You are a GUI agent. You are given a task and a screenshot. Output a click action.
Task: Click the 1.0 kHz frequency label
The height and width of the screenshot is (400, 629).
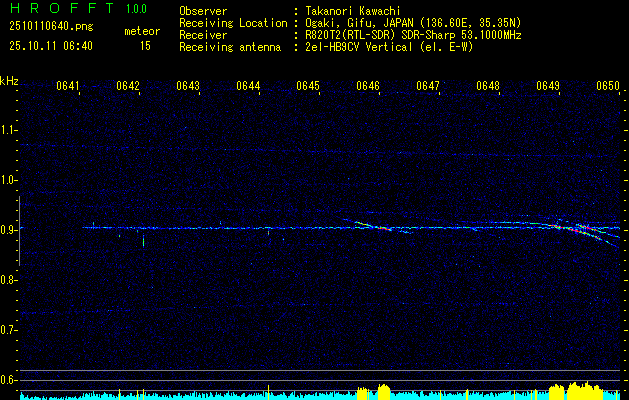8,180
